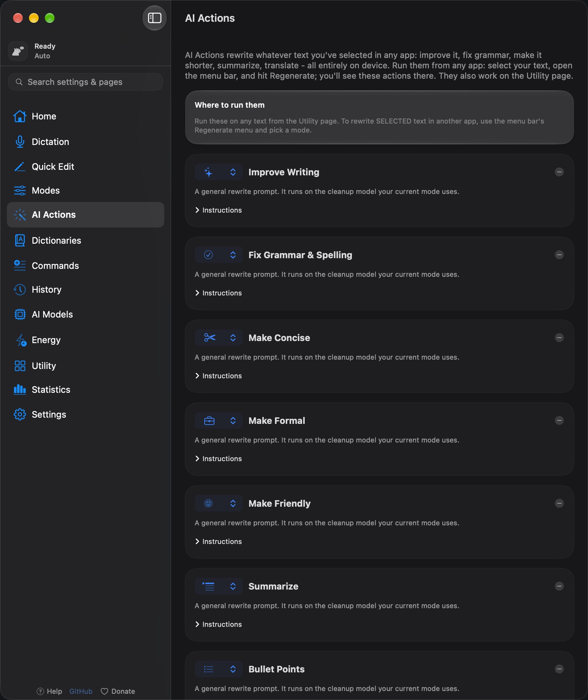588x700 pixels.
Task: Expand Instructions under Fix Grammar & Spelling
Action: (218, 293)
